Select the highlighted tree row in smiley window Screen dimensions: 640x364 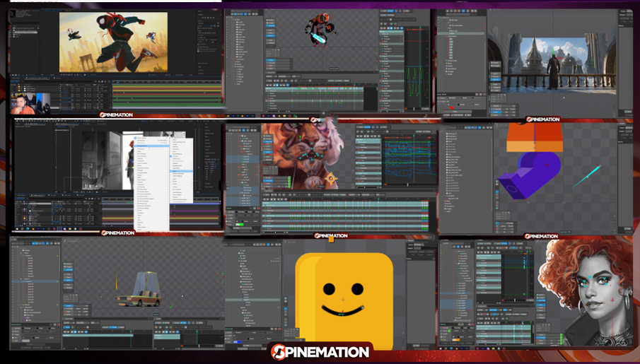point(253,300)
